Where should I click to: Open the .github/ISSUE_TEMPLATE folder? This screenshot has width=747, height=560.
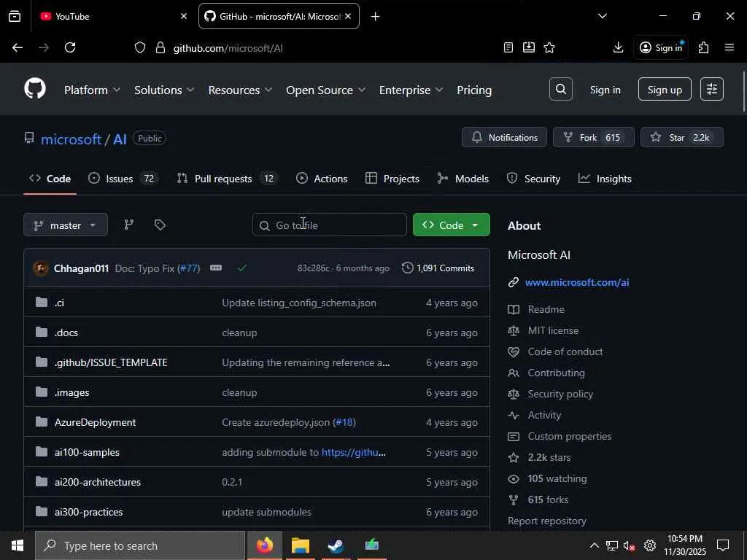coord(111,362)
